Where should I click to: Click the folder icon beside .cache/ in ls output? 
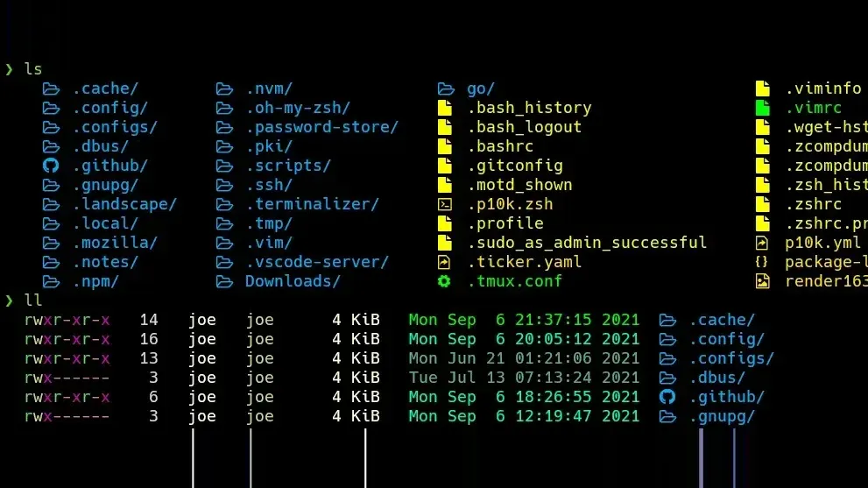point(51,88)
